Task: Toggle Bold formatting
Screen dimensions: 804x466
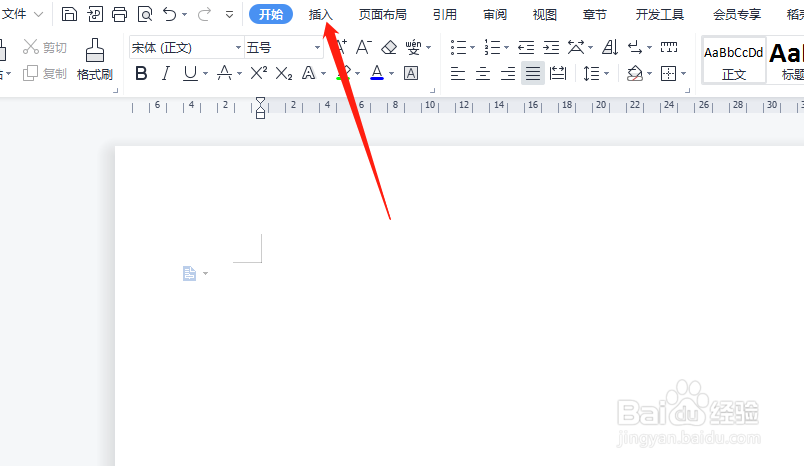Action: [141, 74]
